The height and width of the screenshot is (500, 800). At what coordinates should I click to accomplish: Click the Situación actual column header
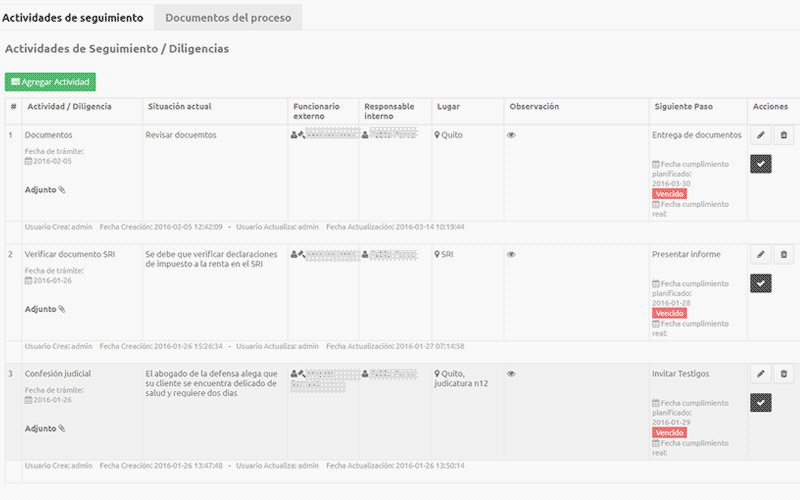tap(179, 106)
